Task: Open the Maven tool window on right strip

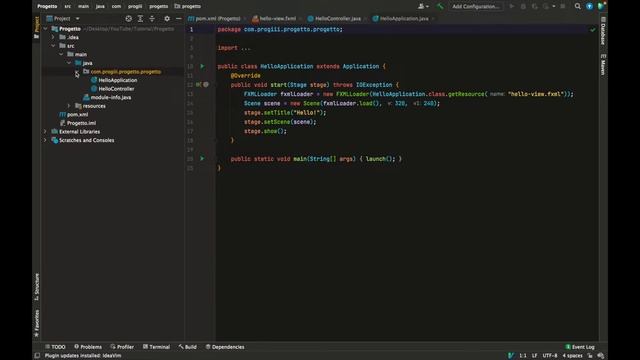Action: pyautogui.click(x=603, y=64)
